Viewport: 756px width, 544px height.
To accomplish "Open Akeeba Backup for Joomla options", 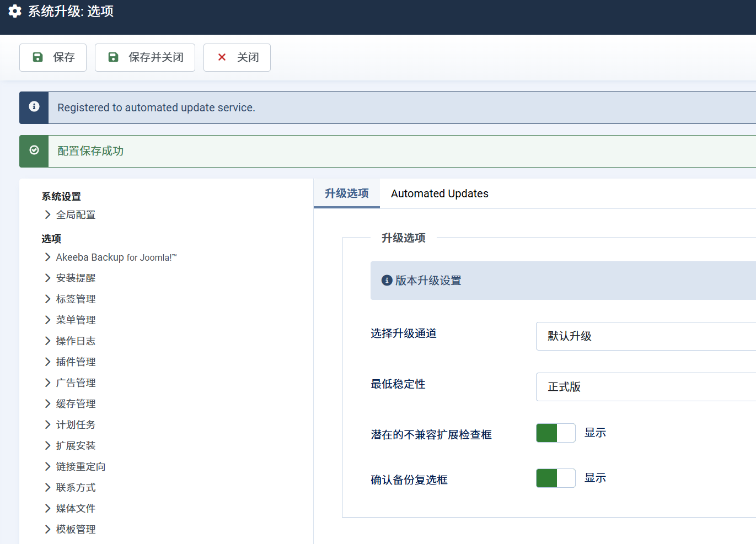I will click(x=116, y=257).
